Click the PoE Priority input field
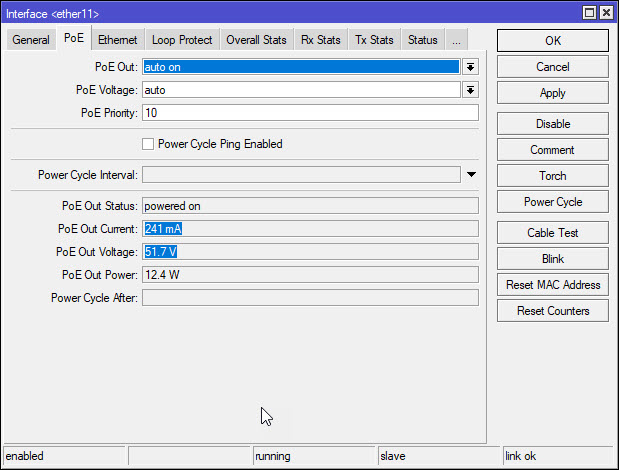Image resolution: width=619 pixels, height=470 pixels. 310,113
